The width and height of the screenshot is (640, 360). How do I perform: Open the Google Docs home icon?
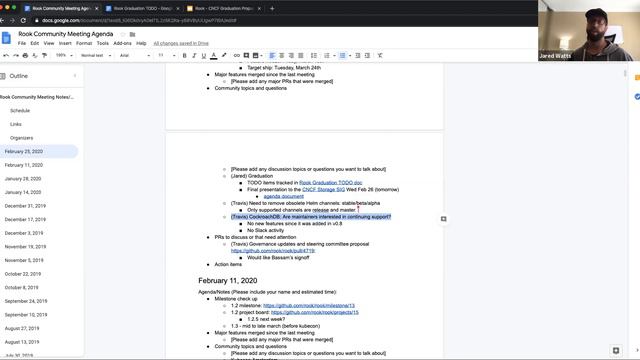(7, 38)
